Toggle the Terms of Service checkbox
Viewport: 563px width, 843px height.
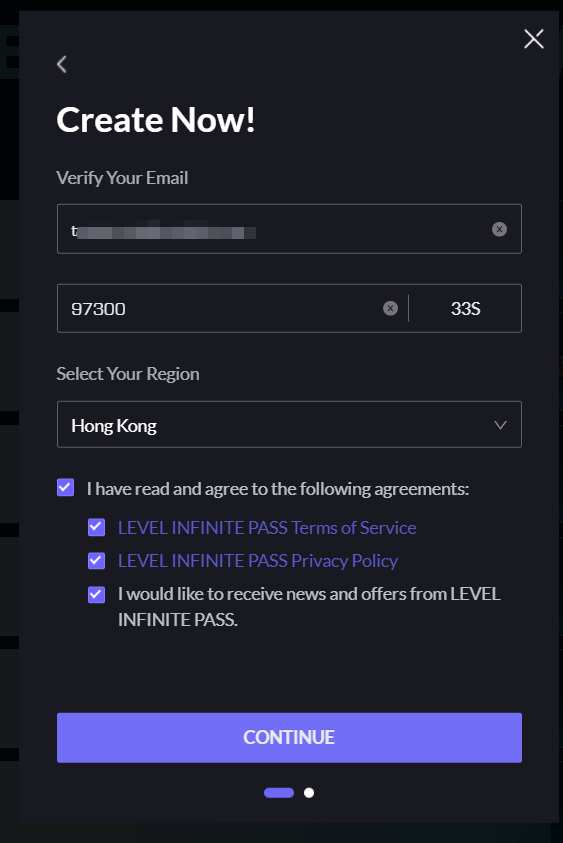97,527
